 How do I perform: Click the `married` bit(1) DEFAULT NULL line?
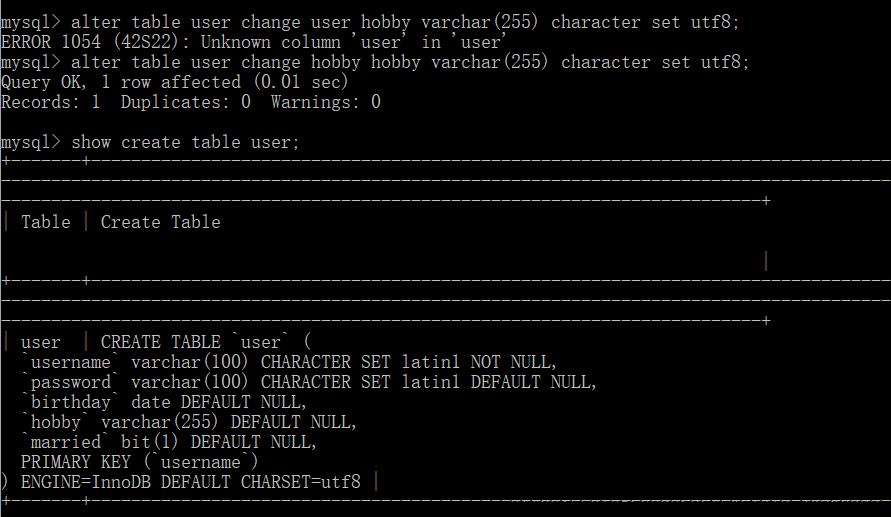[x=169, y=442]
